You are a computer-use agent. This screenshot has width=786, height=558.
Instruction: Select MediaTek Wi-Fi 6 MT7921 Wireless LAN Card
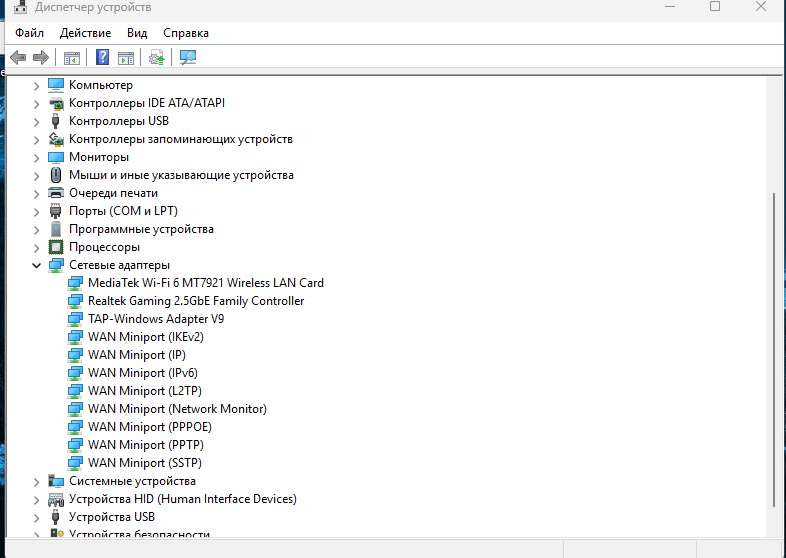(206, 283)
